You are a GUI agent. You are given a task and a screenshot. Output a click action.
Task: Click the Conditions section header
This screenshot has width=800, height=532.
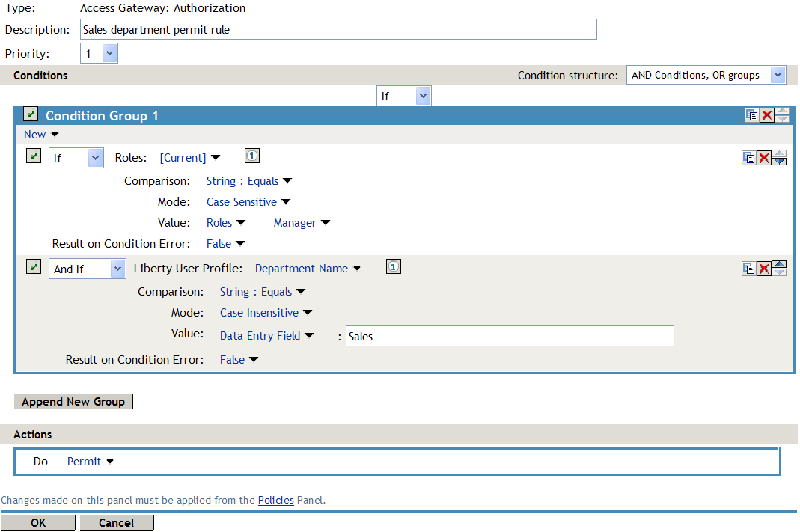click(40, 76)
